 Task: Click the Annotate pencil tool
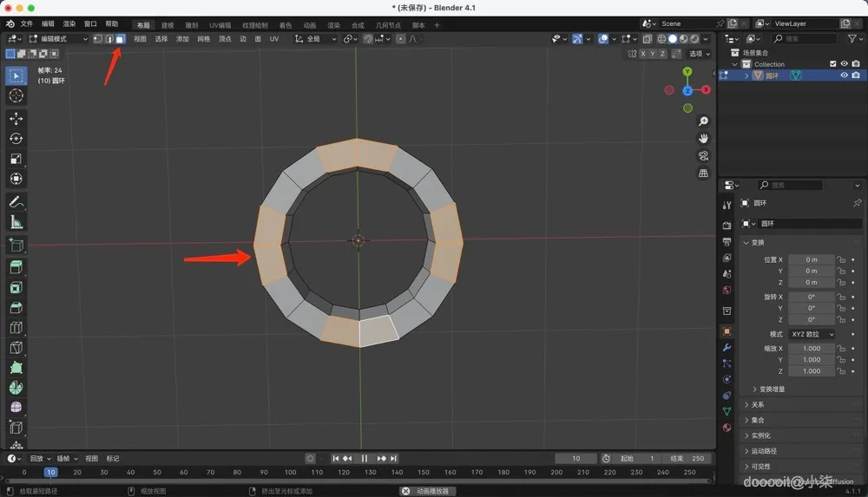(x=16, y=201)
